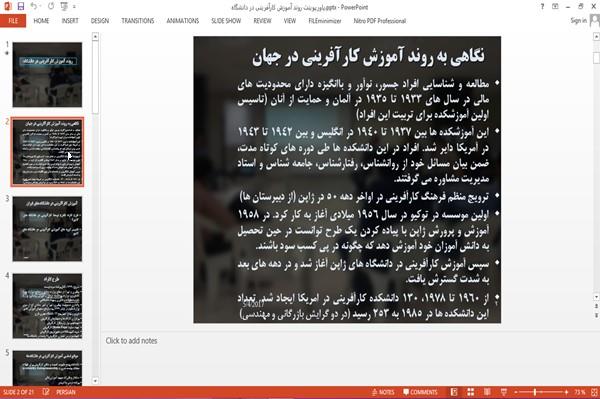Image resolution: width=600 pixels, height=399 pixels.
Task: Open the SLIDE SHOW ribbon tab
Action: point(226,21)
